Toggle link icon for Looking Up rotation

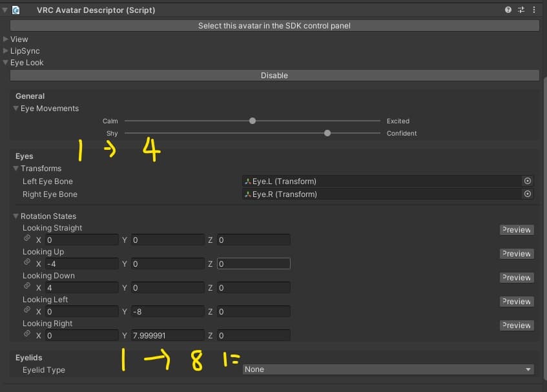27,262
